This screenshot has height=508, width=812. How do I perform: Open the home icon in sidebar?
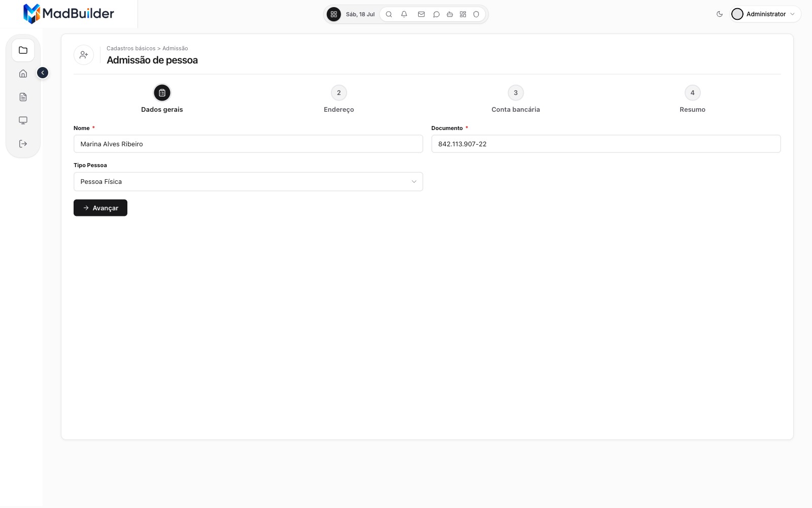pos(23,74)
